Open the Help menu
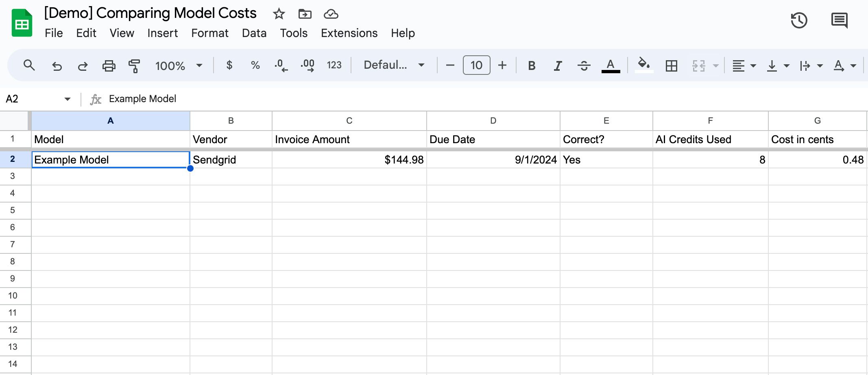 click(403, 33)
